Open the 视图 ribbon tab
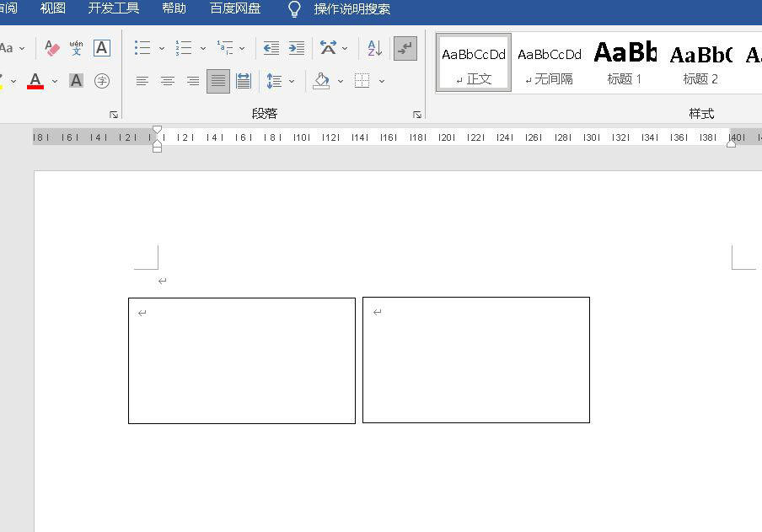This screenshot has width=762, height=532. click(x=53, y=8)
